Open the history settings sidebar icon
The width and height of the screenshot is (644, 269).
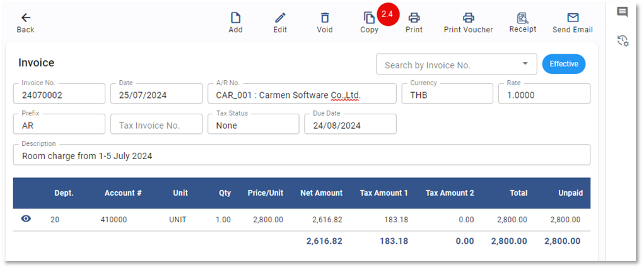coord(623,41)
